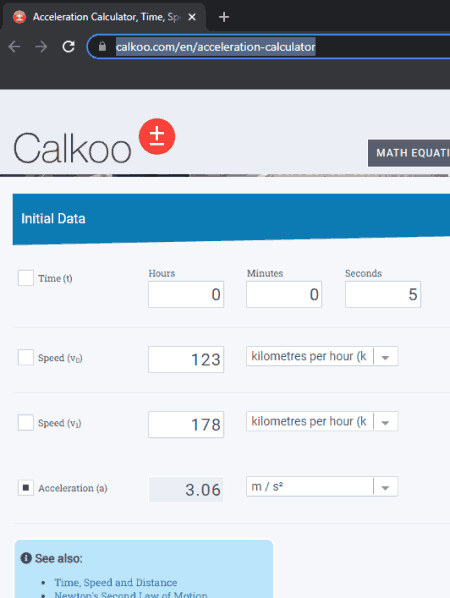Open the Acceleration m / s² unit dropdown
Viewport: 450px width, 598px height.
point(322,487)
